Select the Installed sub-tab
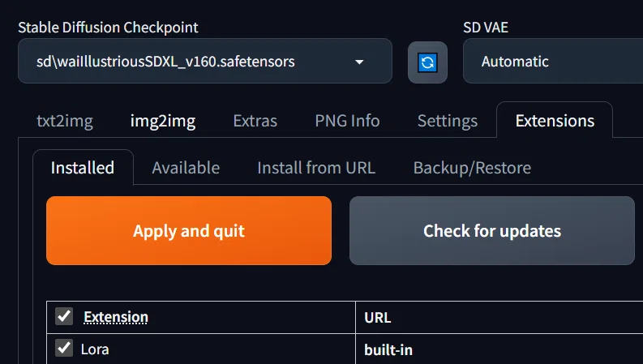This screenshot has height=364, width=643. (83, 168)
